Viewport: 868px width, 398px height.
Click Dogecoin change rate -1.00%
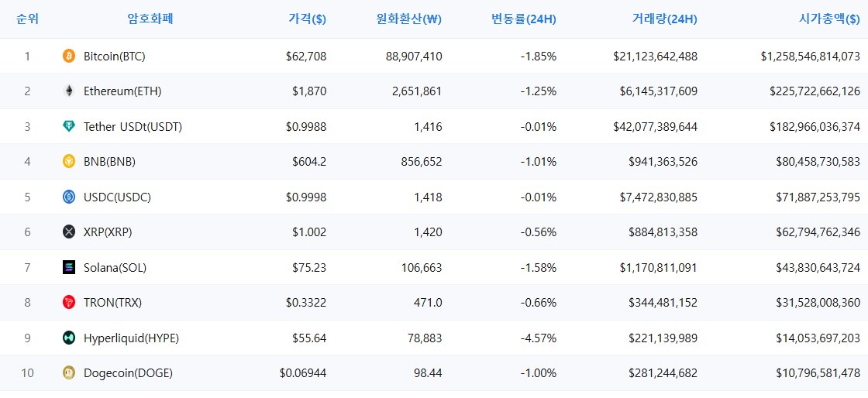click(538, 373)
